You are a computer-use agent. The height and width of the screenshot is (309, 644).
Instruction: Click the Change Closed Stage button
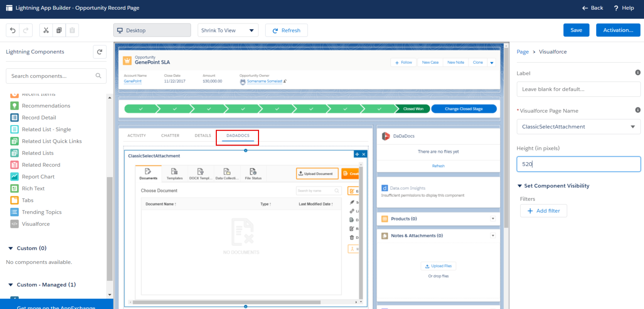pyautogui.click(x=464, y=109)
